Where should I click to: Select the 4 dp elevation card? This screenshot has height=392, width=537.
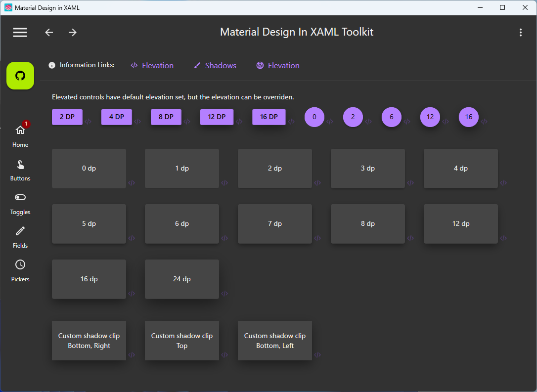click(x=461, y=169)
